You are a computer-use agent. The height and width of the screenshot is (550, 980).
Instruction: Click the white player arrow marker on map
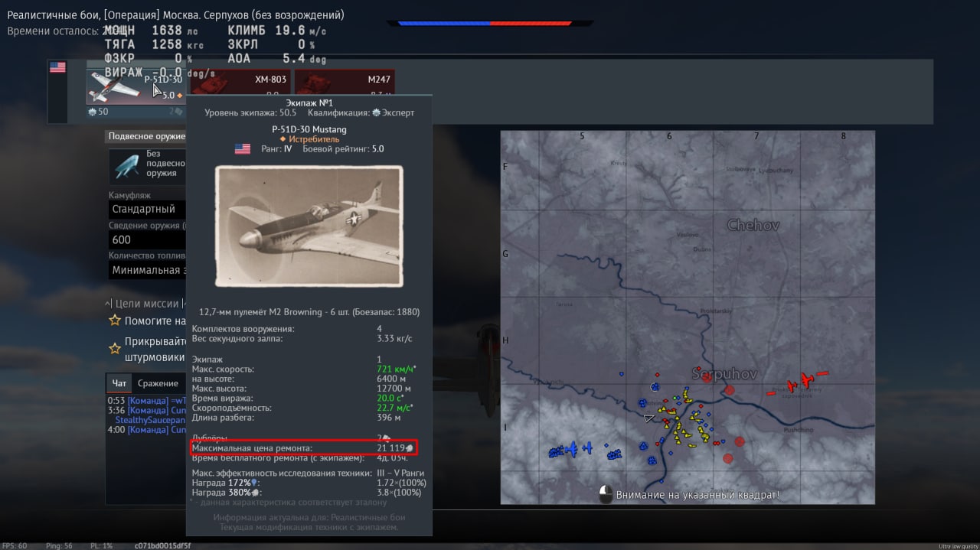(x=649, y=418)
